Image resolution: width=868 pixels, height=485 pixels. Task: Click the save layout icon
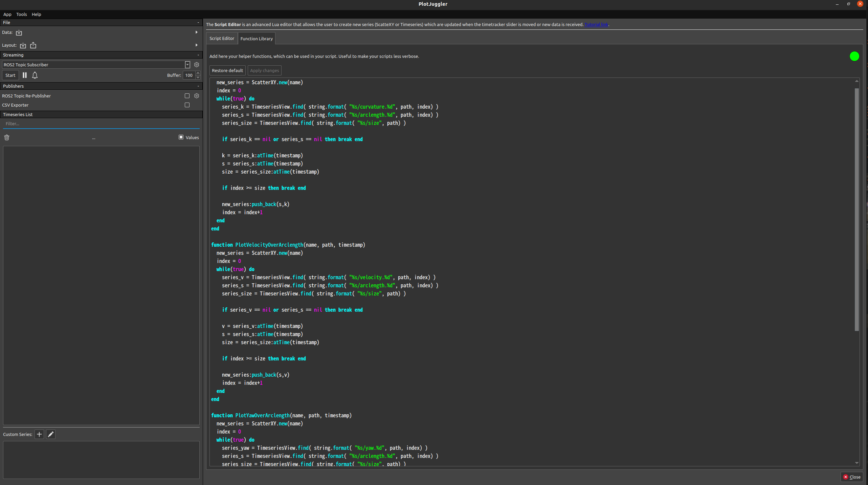coord(33,45)
